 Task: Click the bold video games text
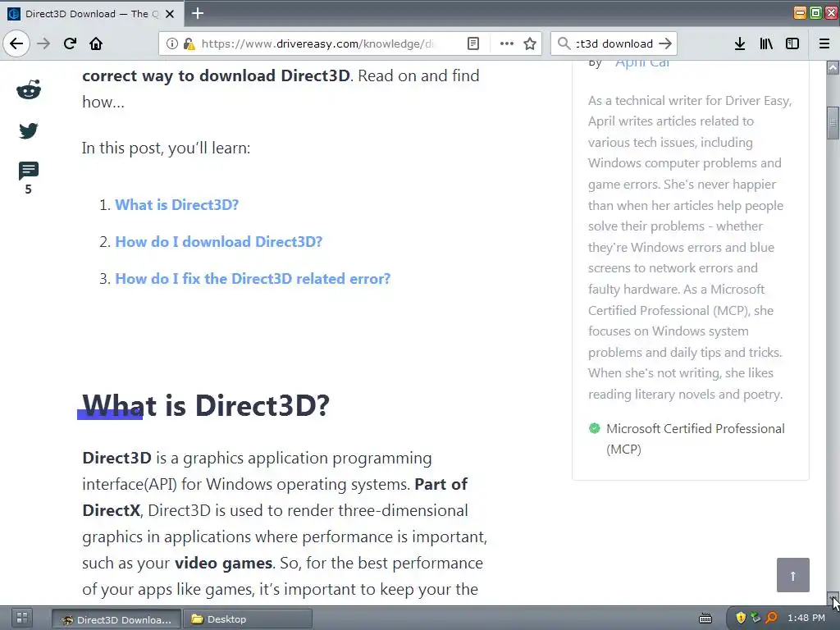pos(223,563)
